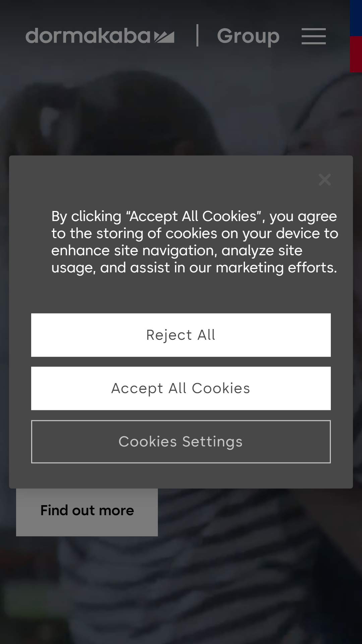Open Cookies Settings
Image resolution: width=362 pixels, height=644 pixels.
pos(181,442)
